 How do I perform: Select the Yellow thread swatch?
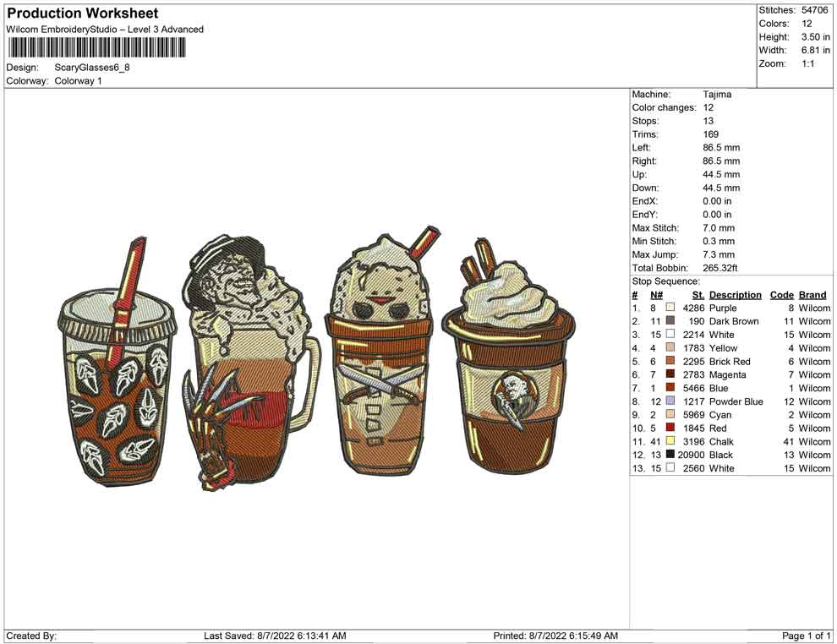(x=670, y=347)
